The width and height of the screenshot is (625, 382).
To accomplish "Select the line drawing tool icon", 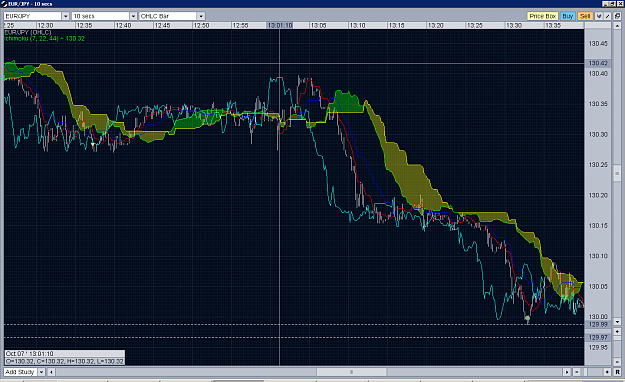I will (x=607, y=16).
